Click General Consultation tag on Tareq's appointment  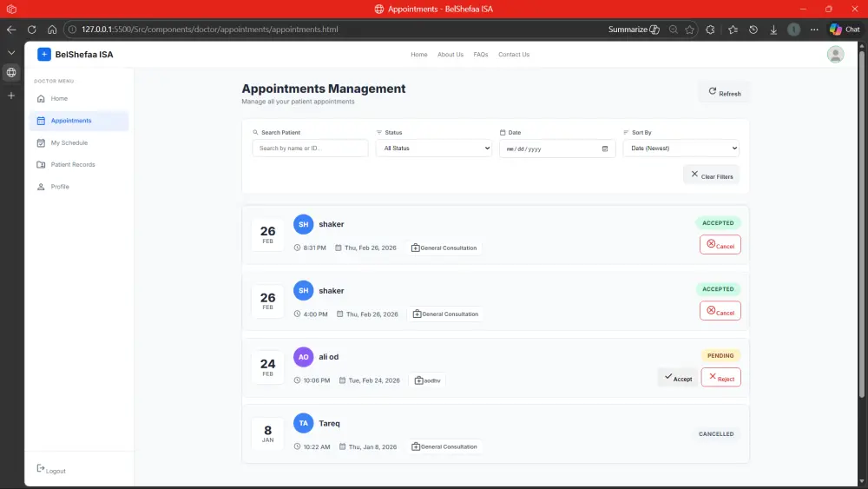click(444, 447)
